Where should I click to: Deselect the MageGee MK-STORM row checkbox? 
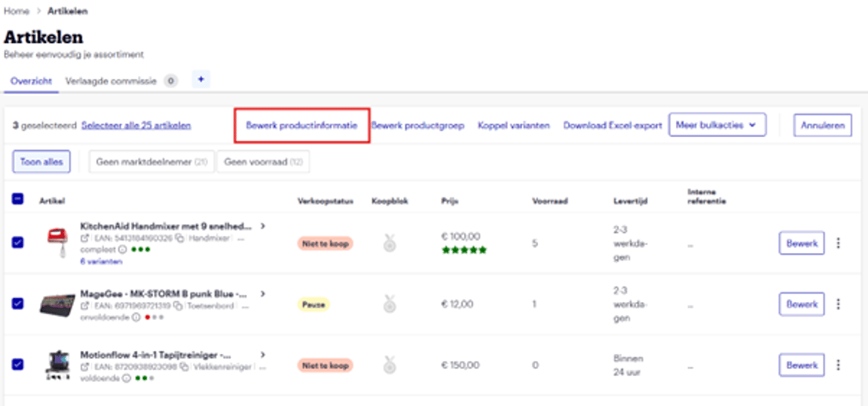tap(18, 304)
